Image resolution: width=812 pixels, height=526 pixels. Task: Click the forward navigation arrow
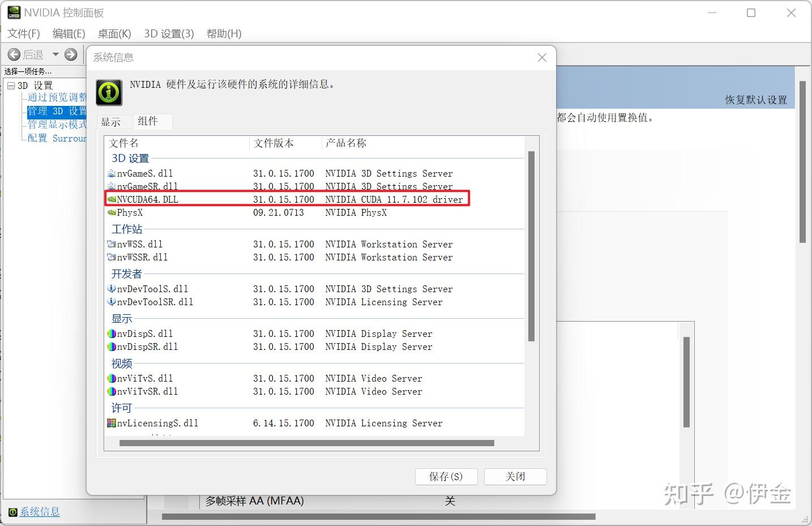[70, 54]
